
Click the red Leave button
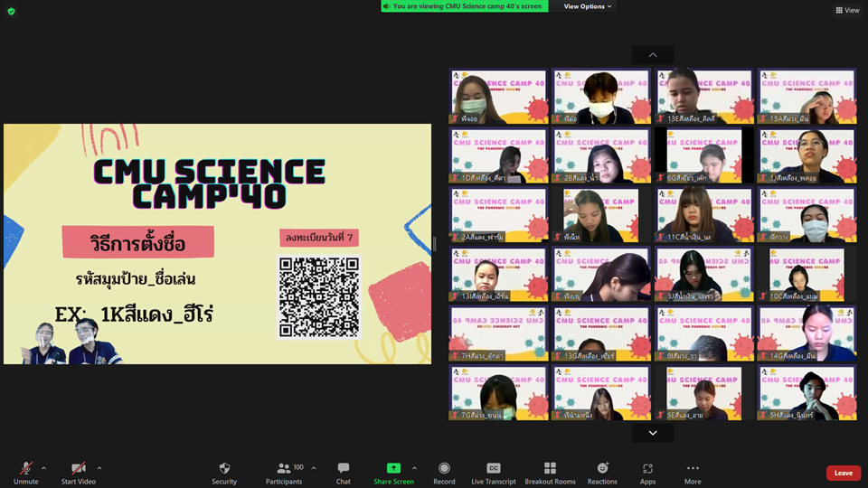(843, 473)
